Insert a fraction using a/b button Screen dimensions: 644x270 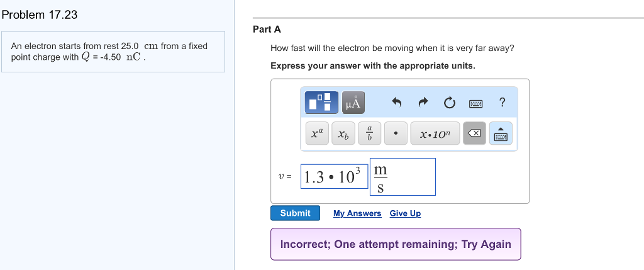370,133
